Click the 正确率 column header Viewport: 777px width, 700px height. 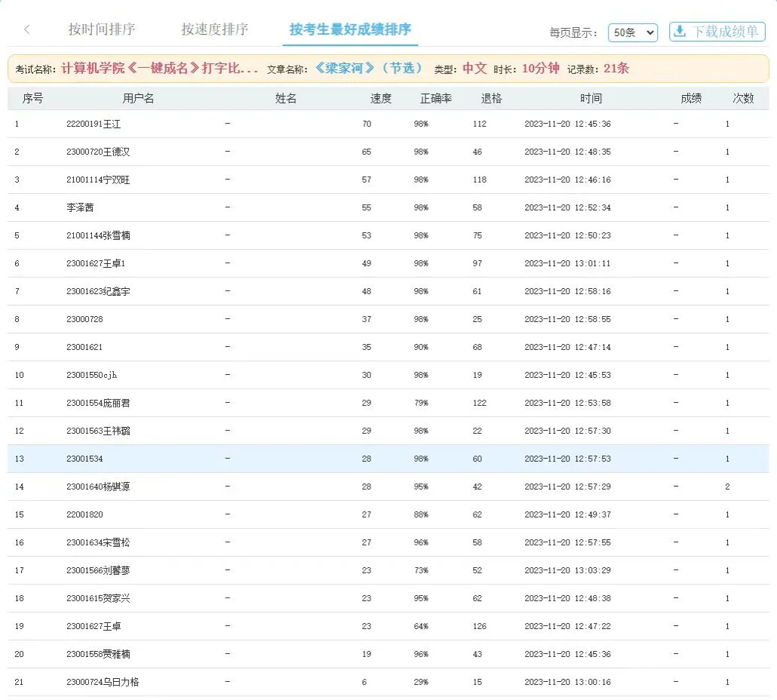point(435,99)
